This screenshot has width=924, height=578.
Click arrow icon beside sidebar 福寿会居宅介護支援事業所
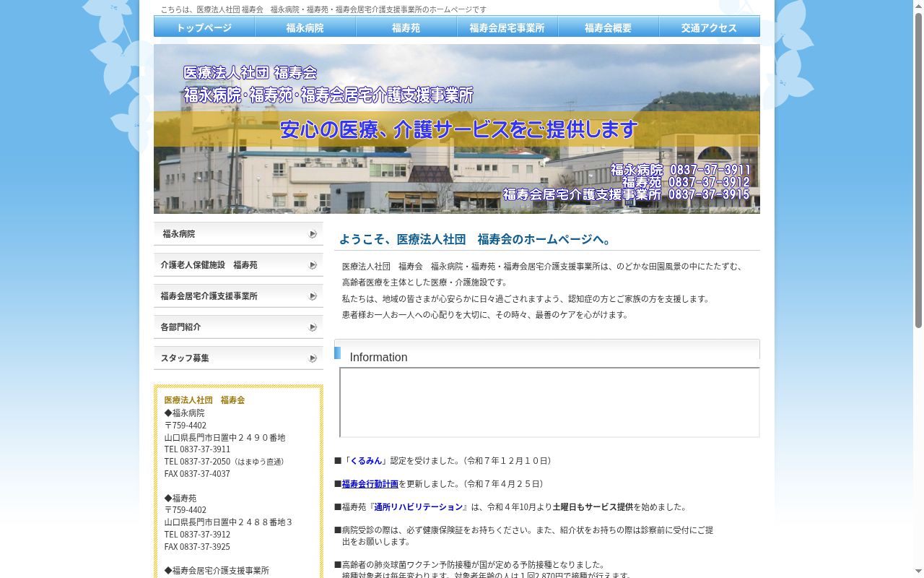click(x=313, y=296)
